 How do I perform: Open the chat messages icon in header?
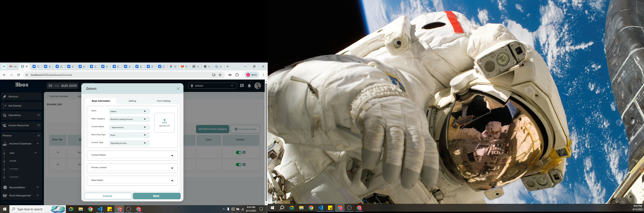(242, 85)
